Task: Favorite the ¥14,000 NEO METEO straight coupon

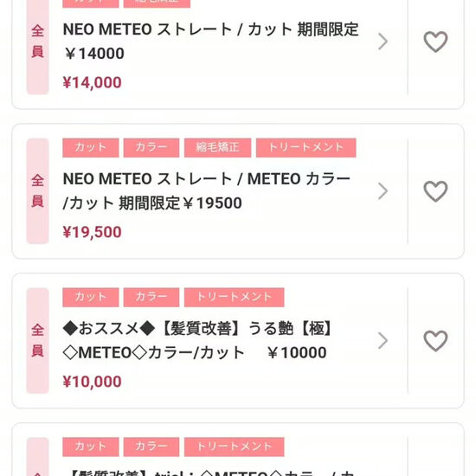Action: tap(435, 42)
